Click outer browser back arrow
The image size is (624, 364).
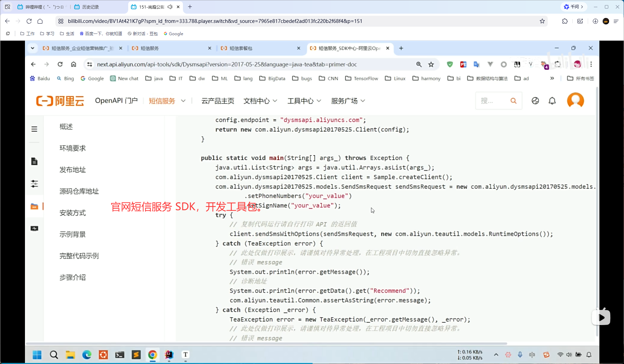click(x=8, y=21)
